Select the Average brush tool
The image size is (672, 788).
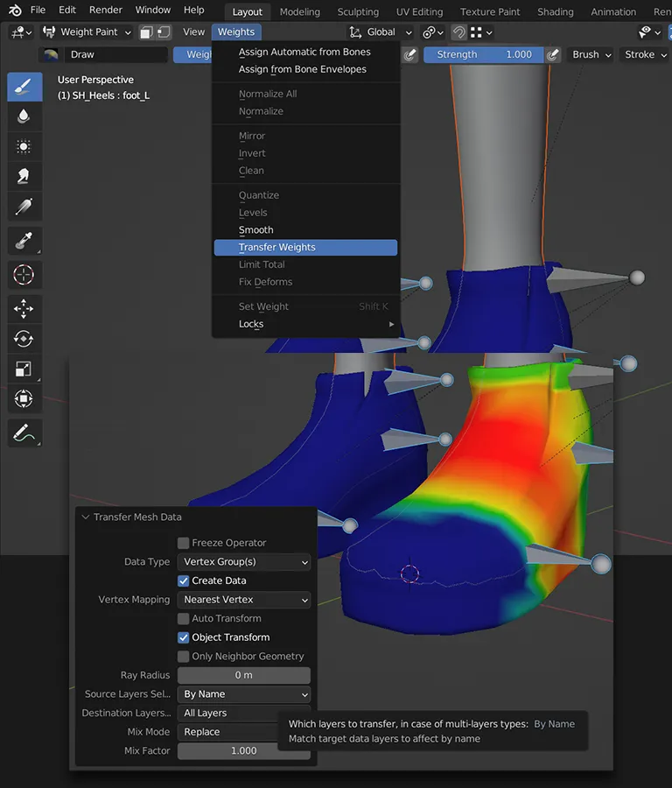coord(24,146)
